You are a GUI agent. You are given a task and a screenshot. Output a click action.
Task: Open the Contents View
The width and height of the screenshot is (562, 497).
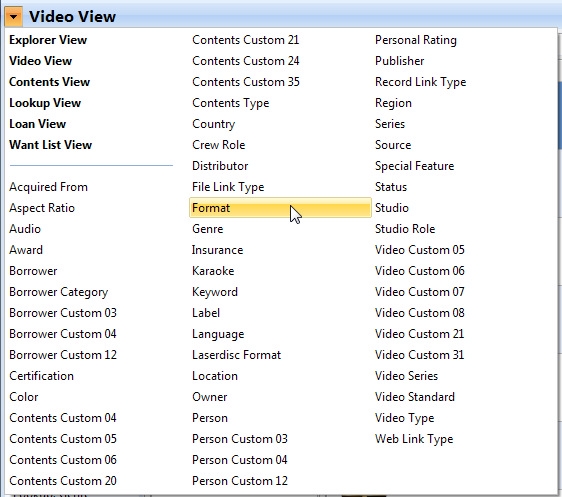[x=49, y=82]
